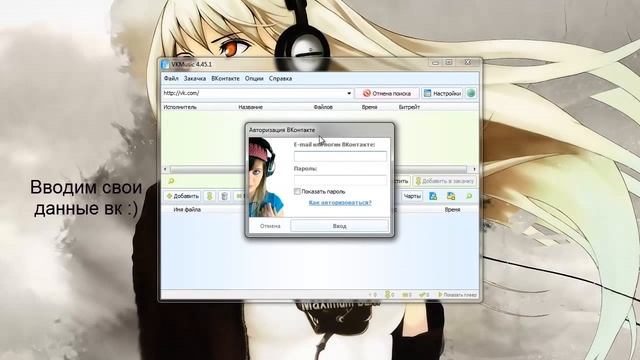Open the Файл menu
The width and height of the screenshot is (640, 360).
(171, 78)
